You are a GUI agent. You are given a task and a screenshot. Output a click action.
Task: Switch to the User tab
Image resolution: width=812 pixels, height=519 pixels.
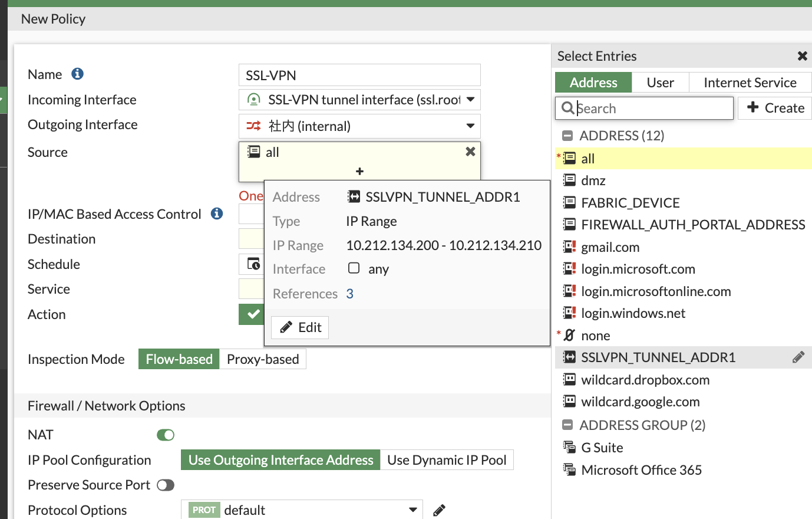[660, 83]
